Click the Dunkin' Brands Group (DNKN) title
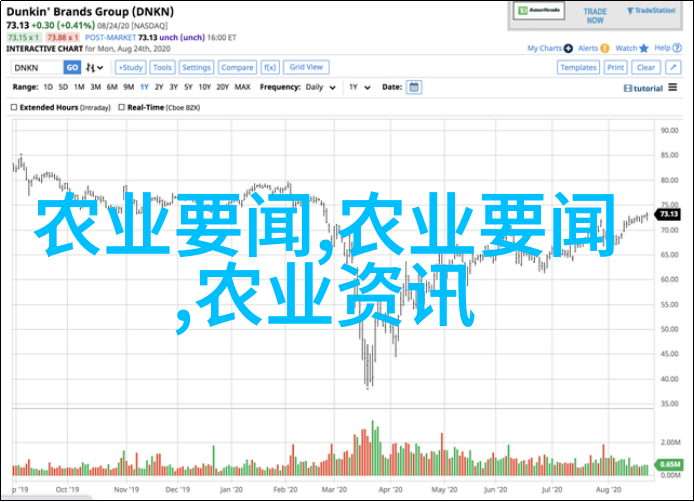Viewport: 695px width, 502px height. tap(90, 12)
